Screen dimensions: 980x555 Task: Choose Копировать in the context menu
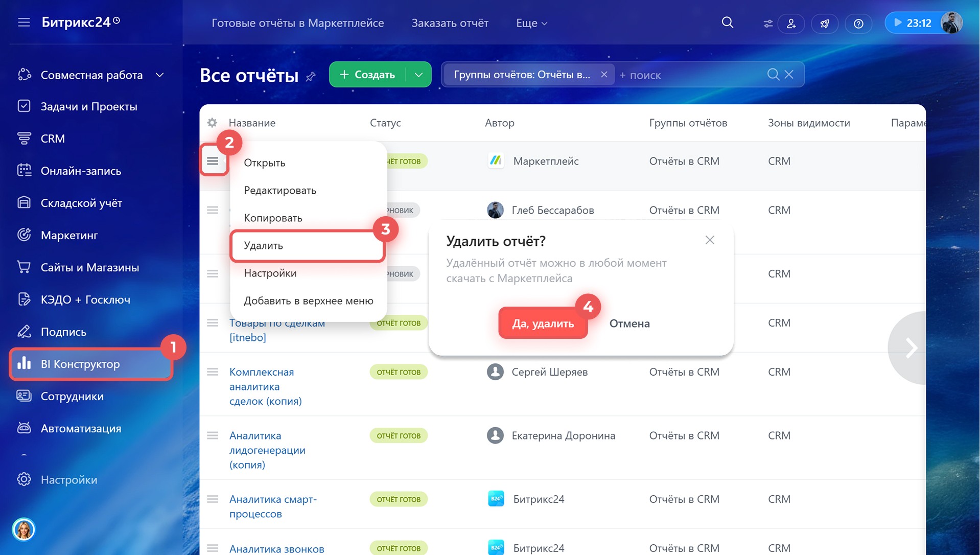click(273, 218)
